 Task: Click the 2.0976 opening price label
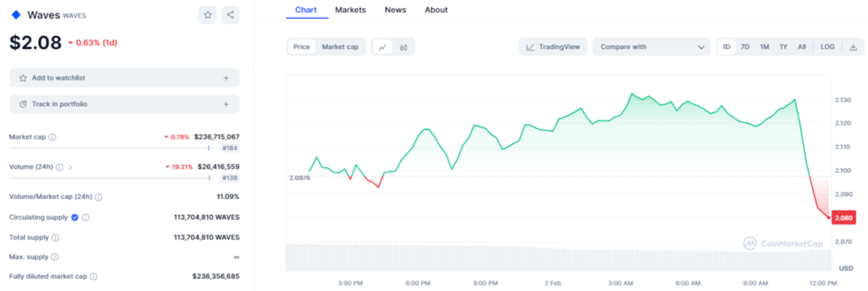pos(299,177)
